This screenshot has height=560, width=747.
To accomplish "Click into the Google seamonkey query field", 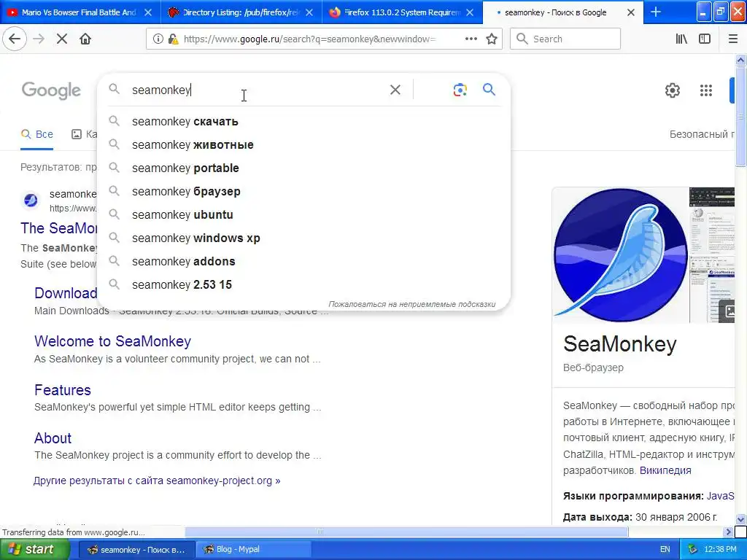I will click(258, 90).
